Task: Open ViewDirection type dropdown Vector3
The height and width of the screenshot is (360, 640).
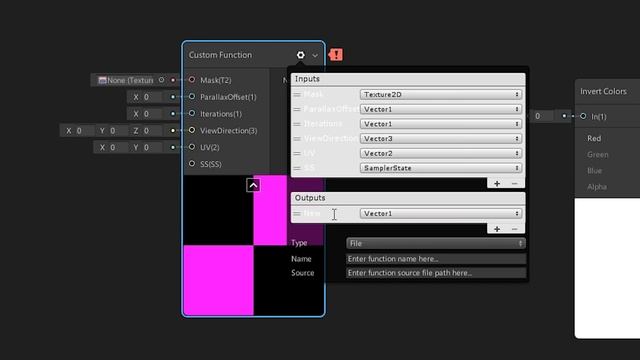Action: point(441,138)
